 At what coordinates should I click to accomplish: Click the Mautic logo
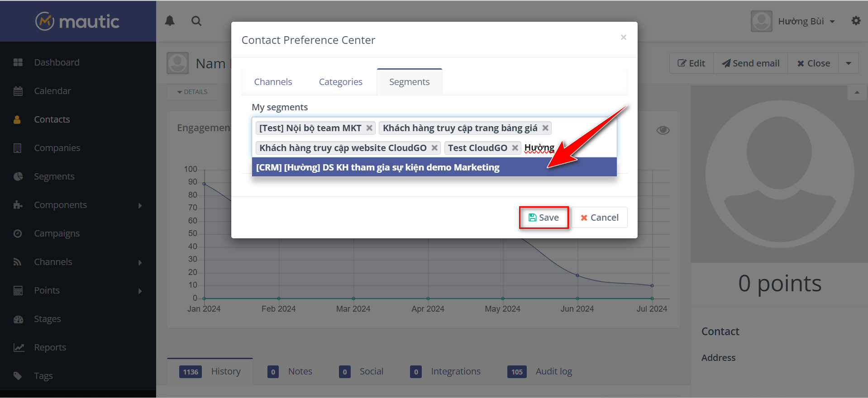[77, 21]
